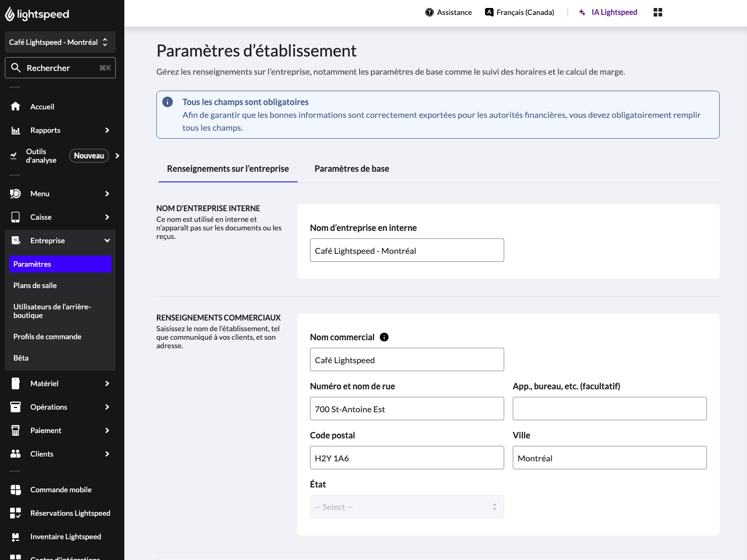The height and width of the screenshot is (560, 747).
Task: Expand the Matériel section chevron
Action: tap(107, 383)
